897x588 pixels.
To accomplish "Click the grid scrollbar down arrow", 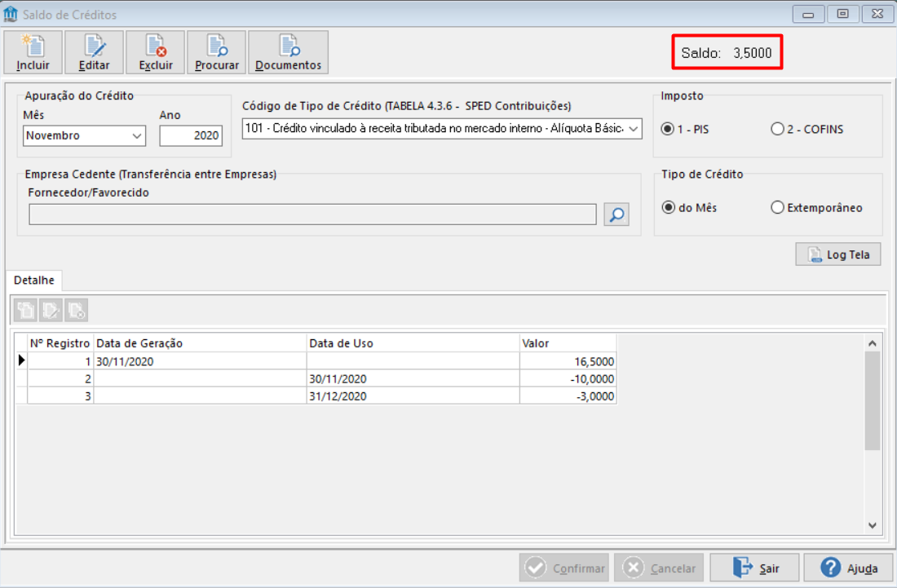I will point(873,525).
